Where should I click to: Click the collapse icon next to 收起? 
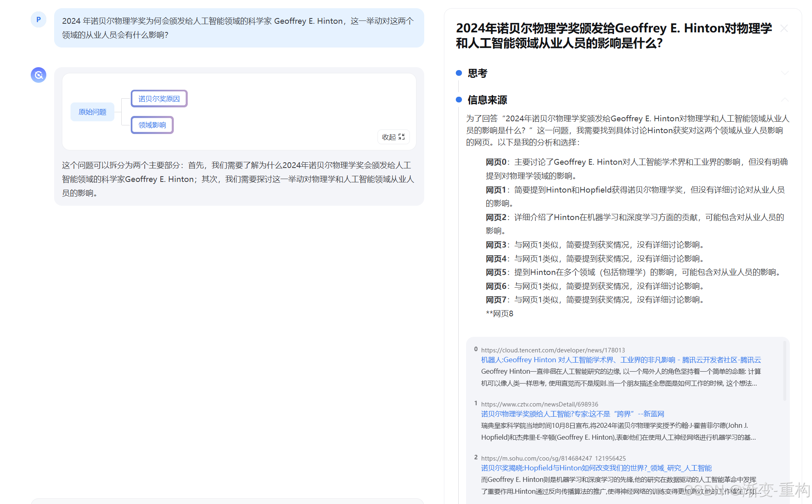click(402, 137)
